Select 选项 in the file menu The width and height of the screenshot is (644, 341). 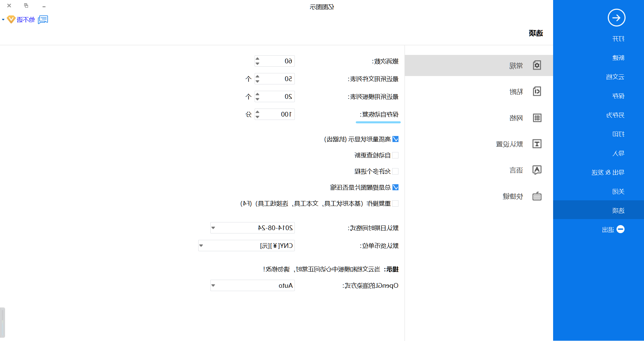click(598, 210)
